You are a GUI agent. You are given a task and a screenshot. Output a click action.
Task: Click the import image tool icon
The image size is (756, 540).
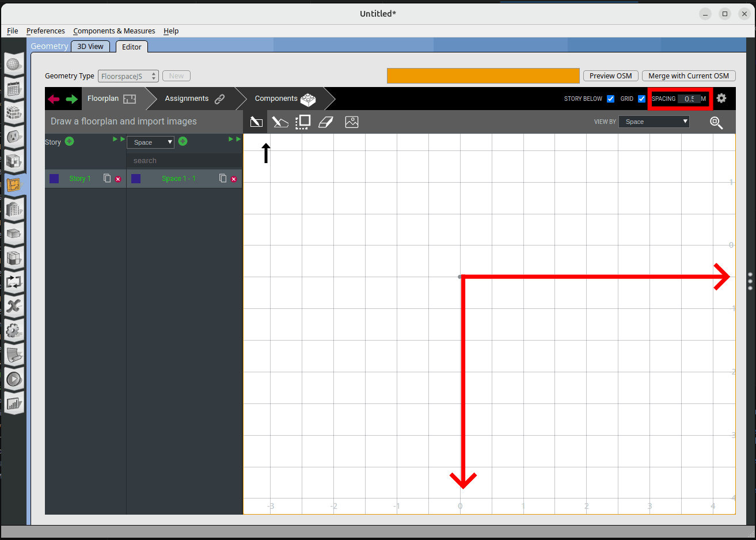point(352,122)
